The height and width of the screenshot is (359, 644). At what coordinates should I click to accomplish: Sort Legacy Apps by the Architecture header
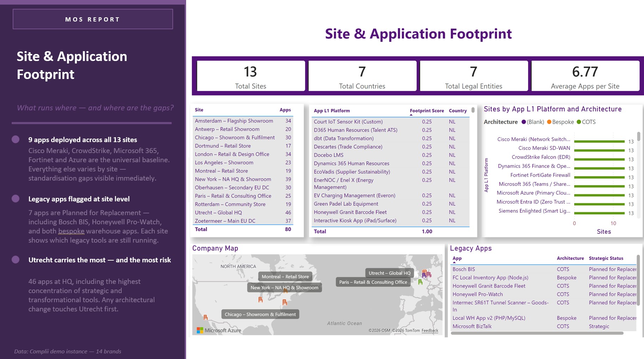point(570,258)
